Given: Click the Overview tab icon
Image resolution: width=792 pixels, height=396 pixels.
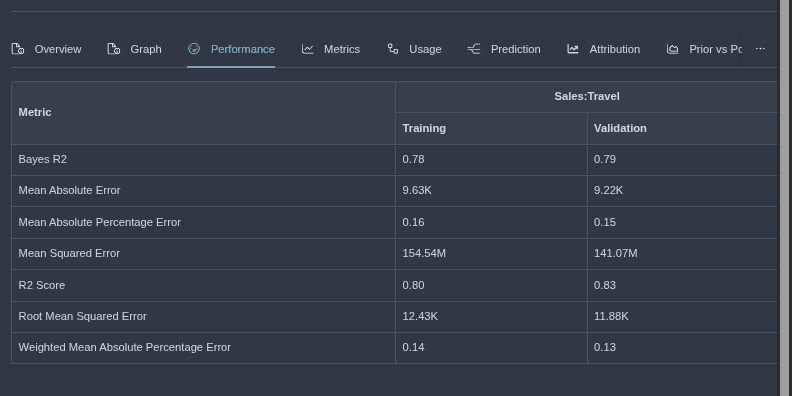Looking at the screenshot, I should coord(18,49).
